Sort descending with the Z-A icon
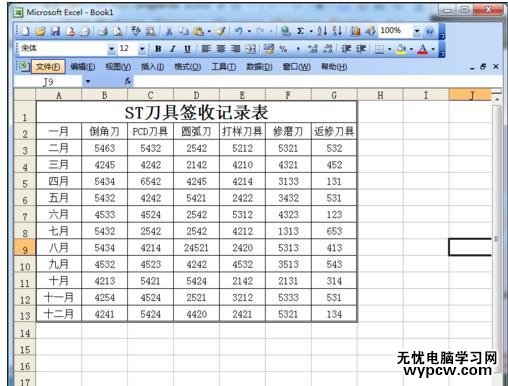The height and width of the screenshot is (386, 508). (337, 31)
